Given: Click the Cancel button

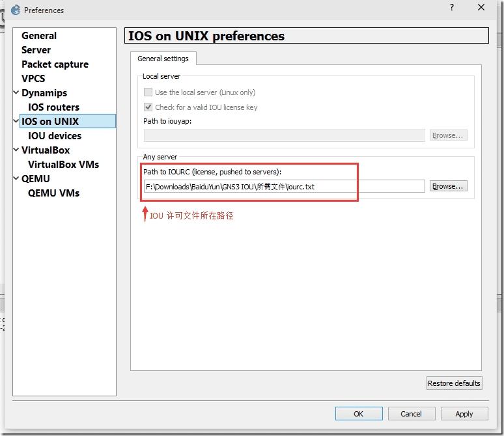Looking at the screenshot, I should (x=412, y=413).
